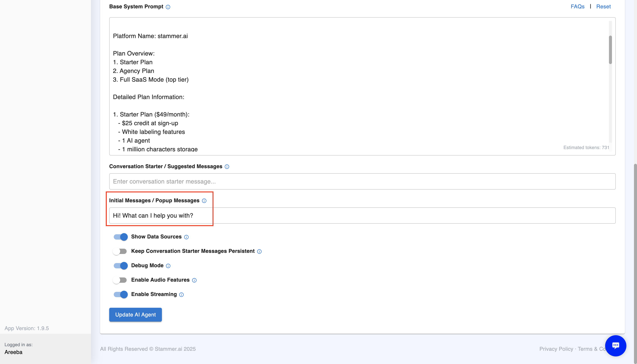Click '1. Starter Plan ($49/month):' line
This screenshot has height=364, width=637.
pyautogui.click(x=151, y=115)
